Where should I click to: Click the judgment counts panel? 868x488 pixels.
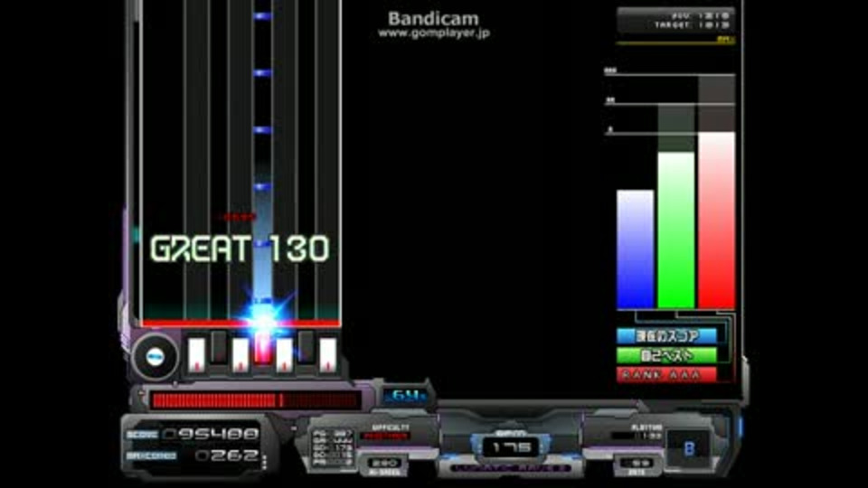(x=333, y=447)
